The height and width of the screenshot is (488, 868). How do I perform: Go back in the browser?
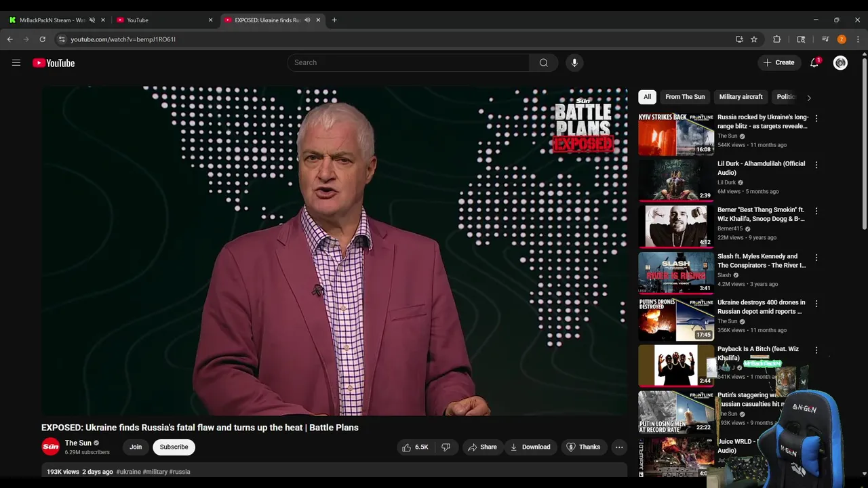10,39
